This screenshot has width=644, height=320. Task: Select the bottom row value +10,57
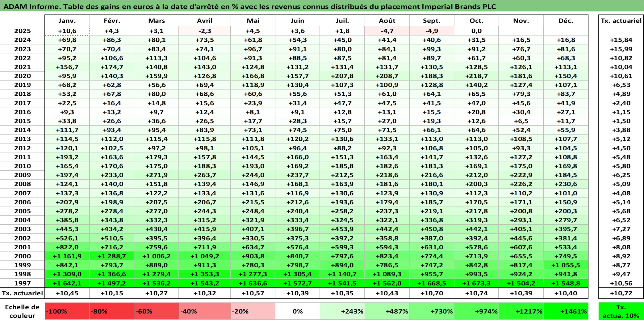[253, 293]
